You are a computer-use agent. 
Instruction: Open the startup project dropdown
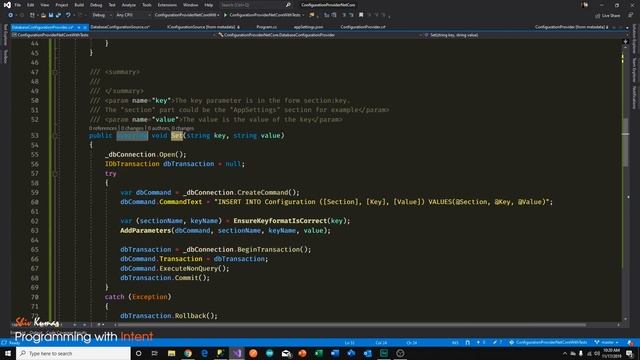pyautogui.click(x=187, y=15)
